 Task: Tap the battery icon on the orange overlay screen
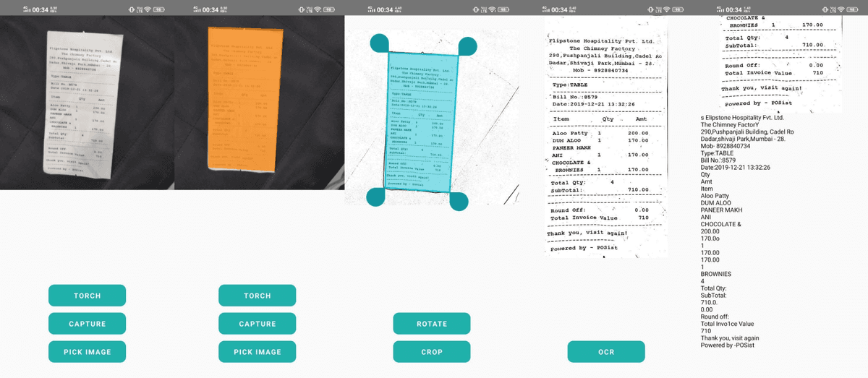[x=329, y=9]
